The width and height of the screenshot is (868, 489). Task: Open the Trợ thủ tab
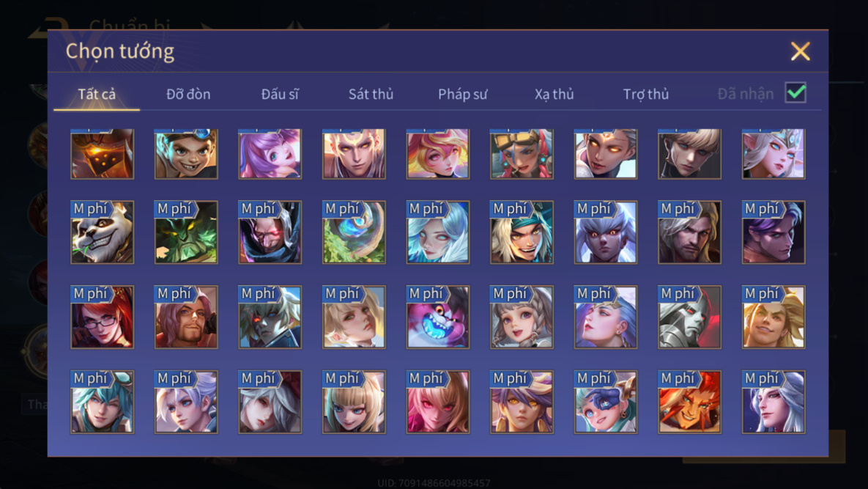[645, 94]
